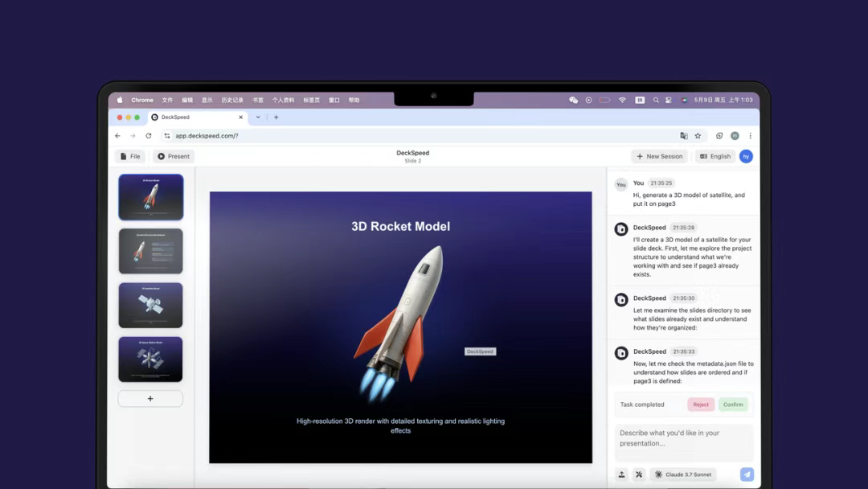Open the user avatar in the DeckSpeed header
The image size is (868, 489).
pyautogui.click(x=746, y=156)
